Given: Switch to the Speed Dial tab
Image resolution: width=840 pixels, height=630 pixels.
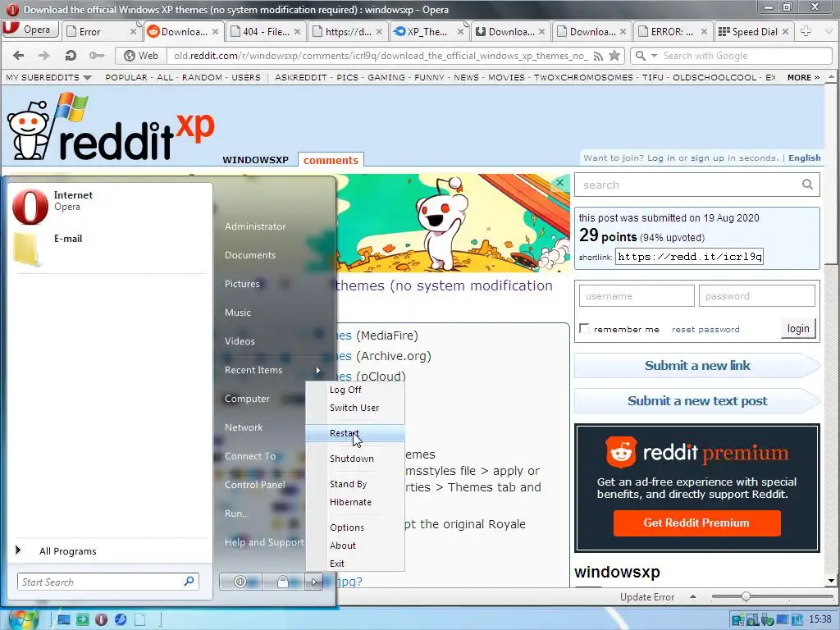Looking at the screenshot, I should point(754,32).
